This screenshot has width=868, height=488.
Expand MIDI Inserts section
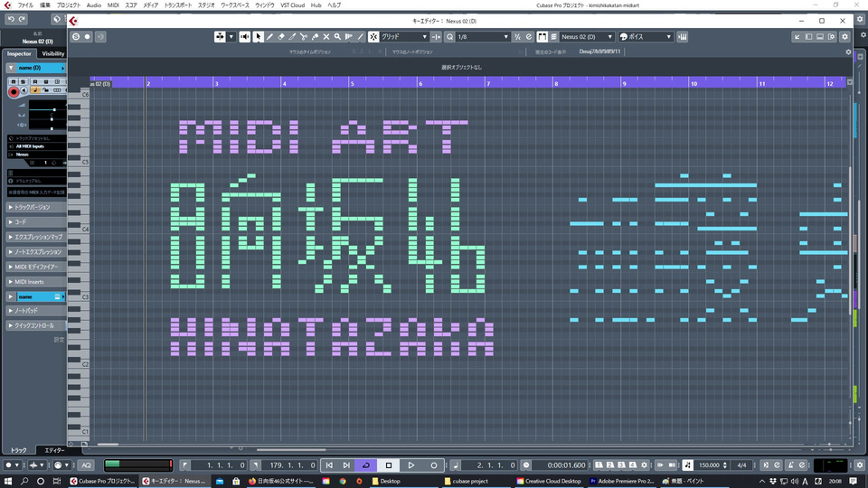point(35,282)
